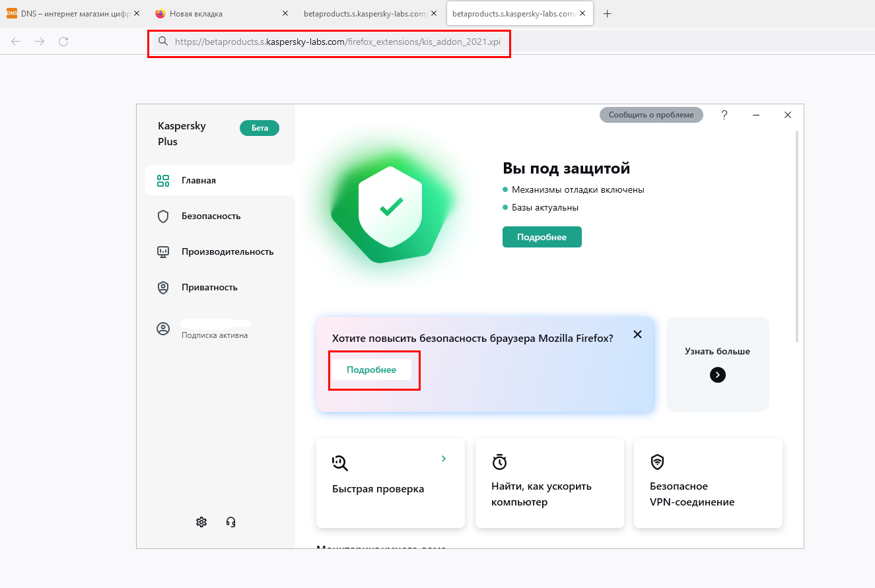This screenshot has height=588, width=875.
Task: Open settings via the gear icon
Action: 201,522
